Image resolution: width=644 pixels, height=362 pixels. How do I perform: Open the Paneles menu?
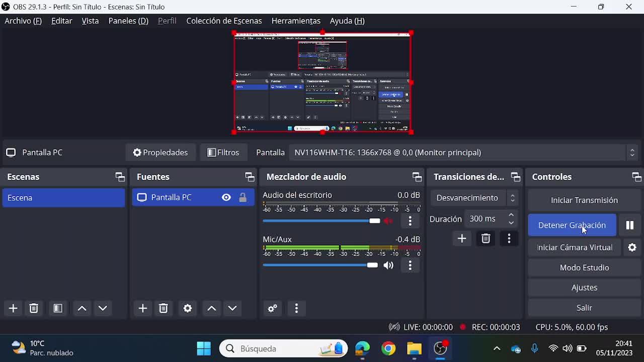coord(128,21)
